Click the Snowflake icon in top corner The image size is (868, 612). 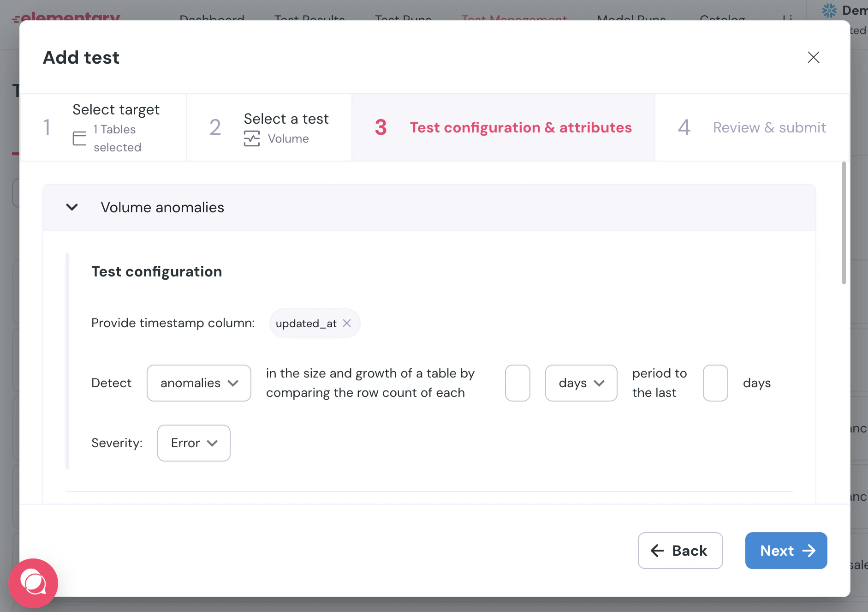[x=829, y=10]
